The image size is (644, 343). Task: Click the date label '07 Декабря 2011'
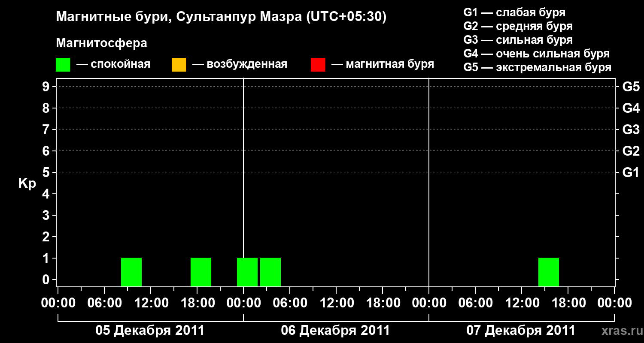(x=521, y=331)
